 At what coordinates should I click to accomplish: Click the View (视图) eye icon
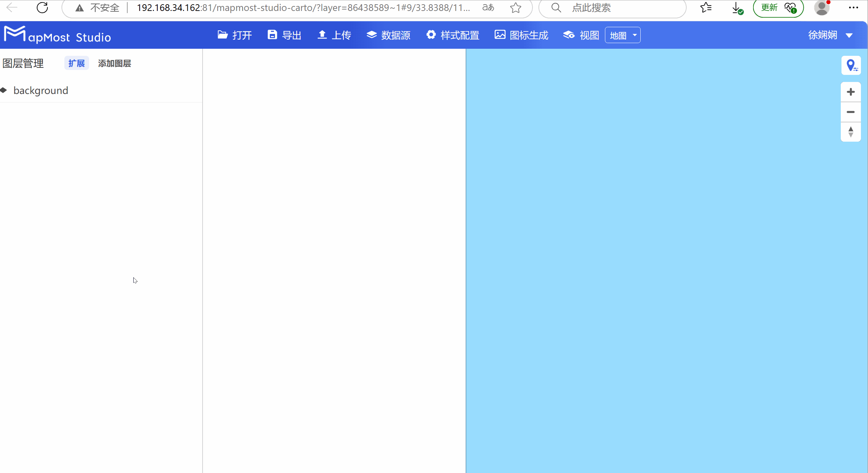pyautogui.click(x=569, y=35)
